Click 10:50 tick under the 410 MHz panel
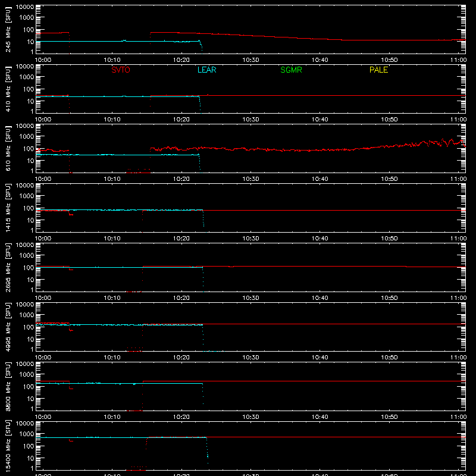 click(x=389, y=120)
